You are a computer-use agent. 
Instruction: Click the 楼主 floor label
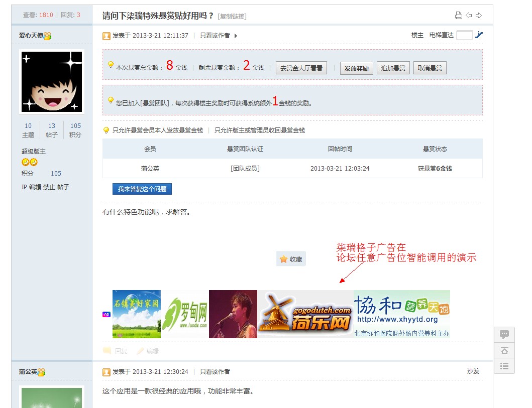[417, 35]
